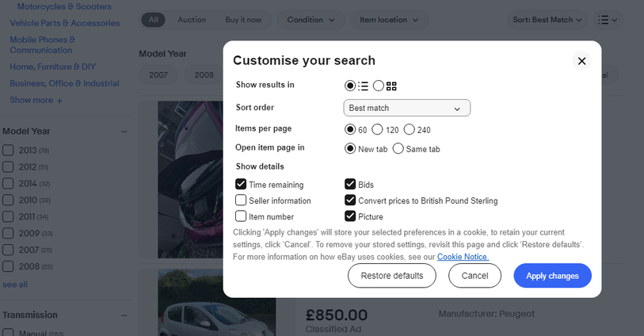Enable the Item number checkbox

pos(241,216)
